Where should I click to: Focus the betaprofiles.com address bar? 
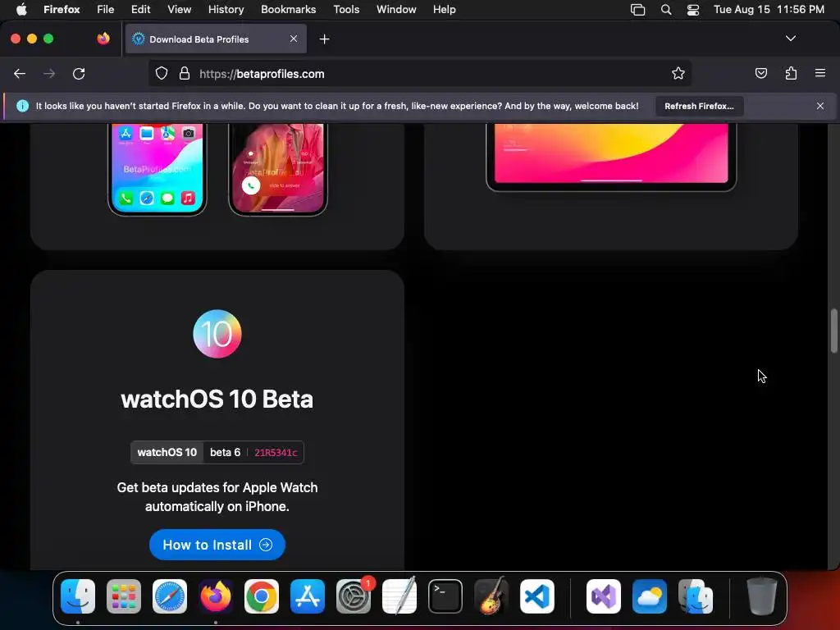click(420, 74)
